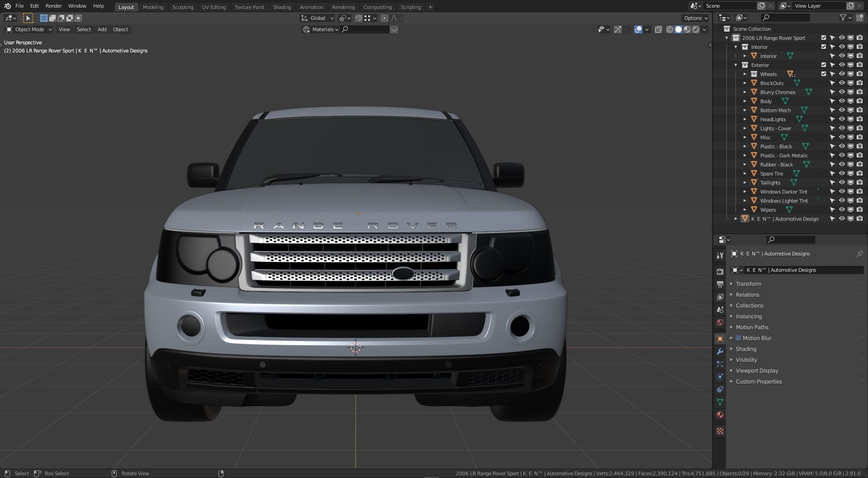Switch viewport to Material Preview shading
Viewport: 868px width, 478px height.
tap(687, 29)
